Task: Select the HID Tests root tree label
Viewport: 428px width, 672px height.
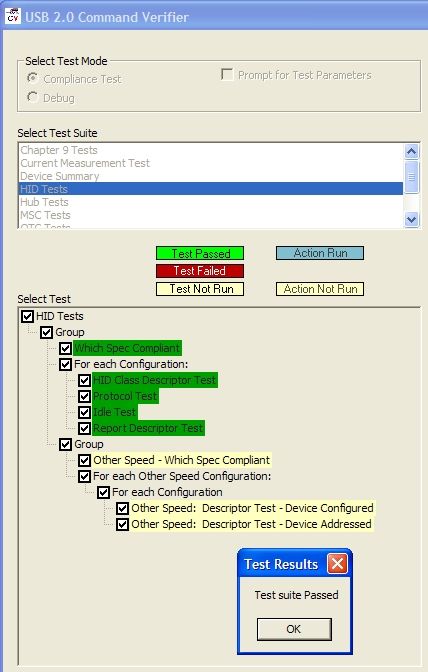Action: (60, 316)
